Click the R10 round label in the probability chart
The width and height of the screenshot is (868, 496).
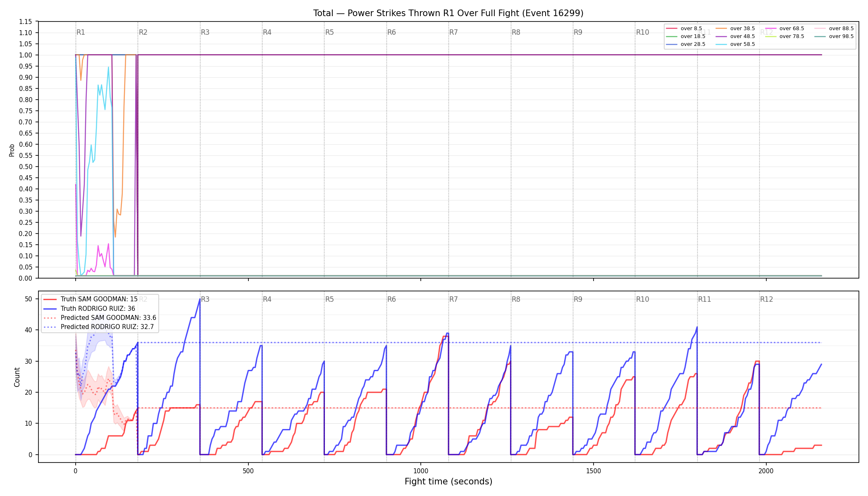pos(642,32)
